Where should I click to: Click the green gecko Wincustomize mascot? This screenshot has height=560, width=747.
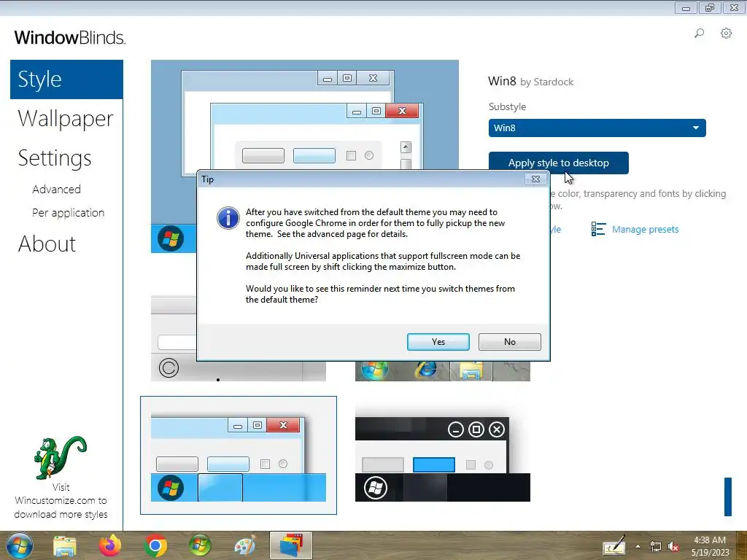pos(60,457)
